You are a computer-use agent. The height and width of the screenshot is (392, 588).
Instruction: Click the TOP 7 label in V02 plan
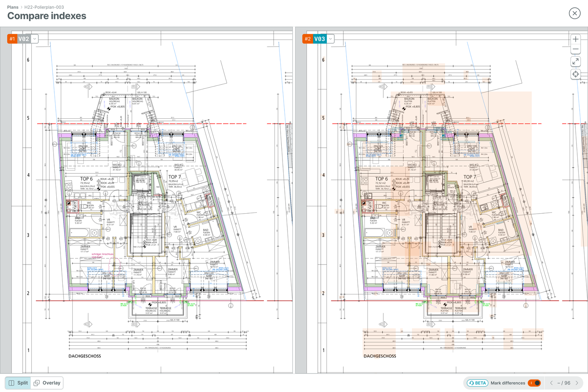coord(175,177)
